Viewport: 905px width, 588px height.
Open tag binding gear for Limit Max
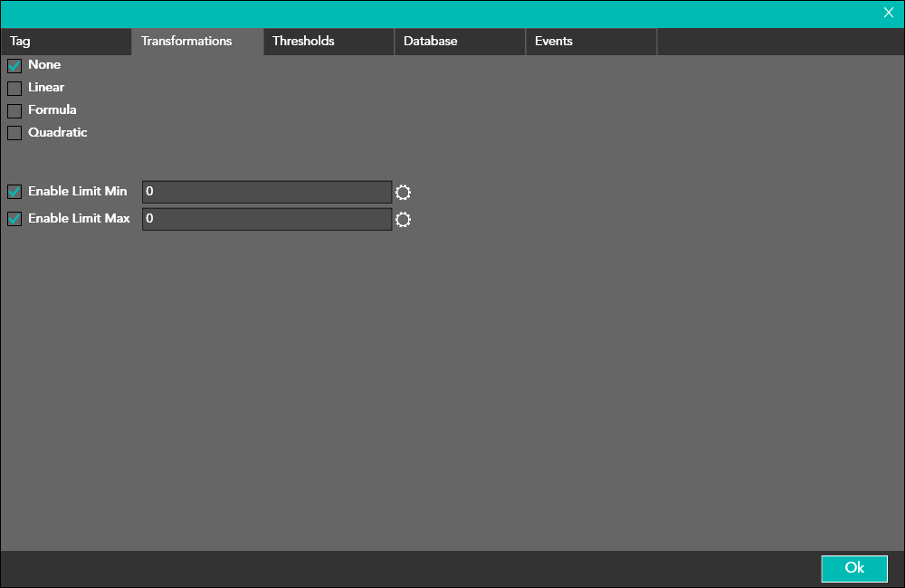tap(404, 220)
